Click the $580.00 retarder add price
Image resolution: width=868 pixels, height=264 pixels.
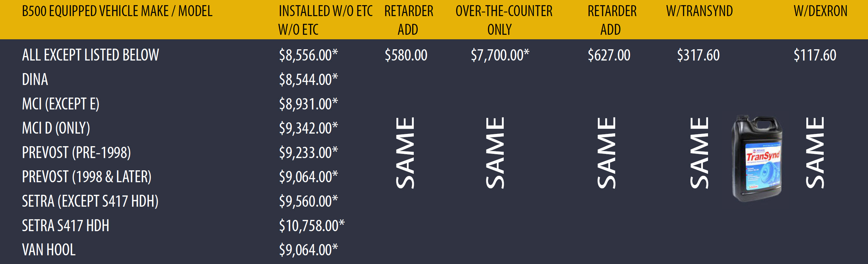point(406,55)
